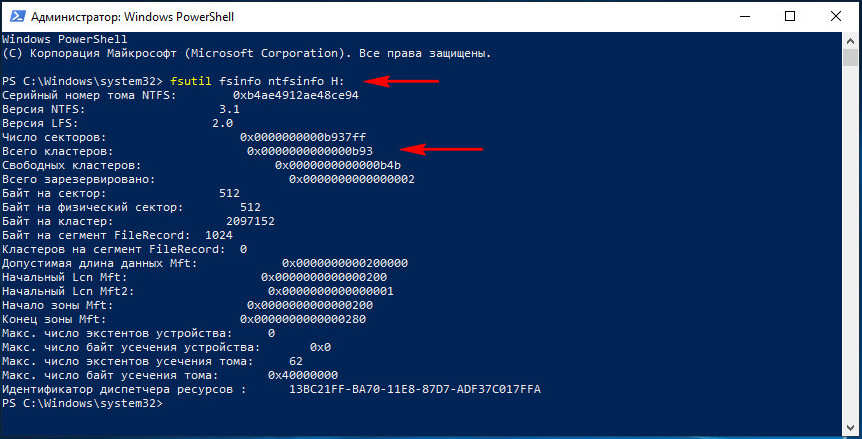
Task: Maximize the PowerShell window
Action: click(790, 16)
